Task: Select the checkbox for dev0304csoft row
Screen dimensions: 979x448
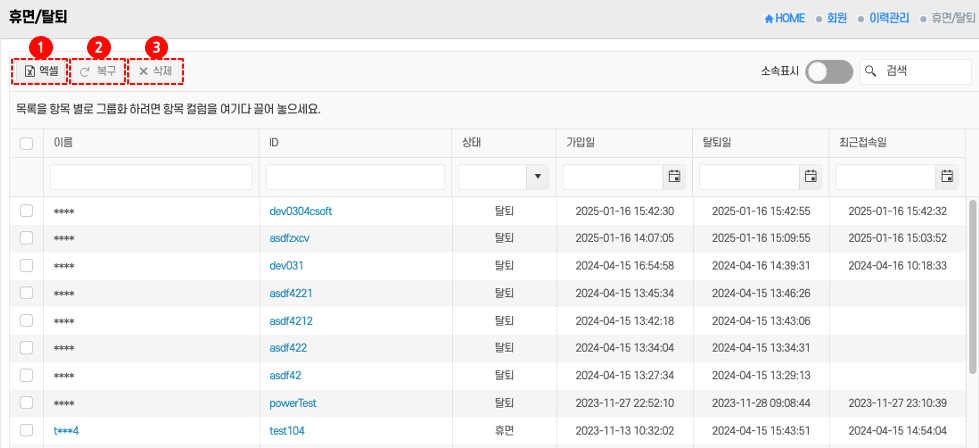Action: tap(27, 211)
